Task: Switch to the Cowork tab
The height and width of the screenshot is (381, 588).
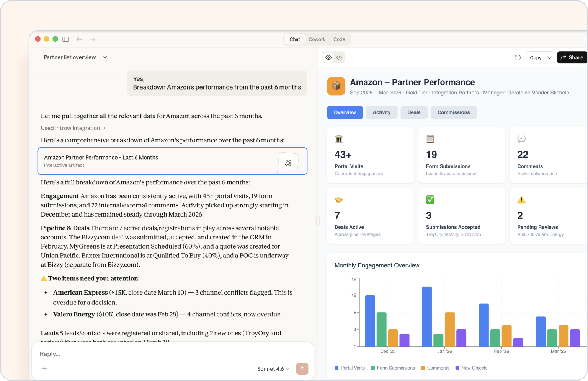Action: [317, 39]
